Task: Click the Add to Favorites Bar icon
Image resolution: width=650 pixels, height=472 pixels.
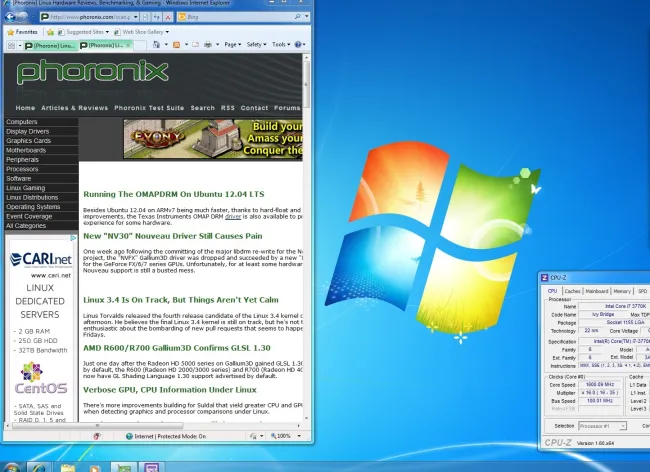Action: 52,31
